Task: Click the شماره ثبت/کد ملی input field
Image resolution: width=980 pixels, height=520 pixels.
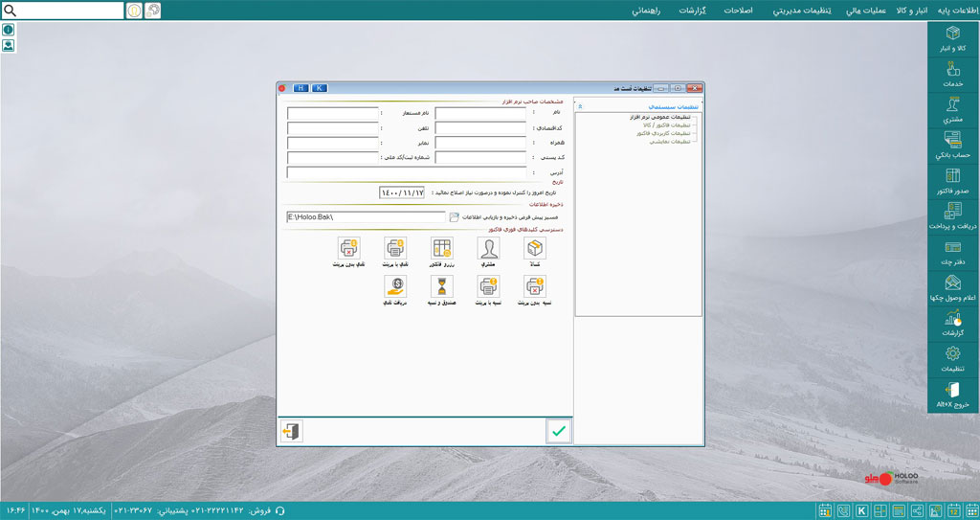Action: coord(333,158)
